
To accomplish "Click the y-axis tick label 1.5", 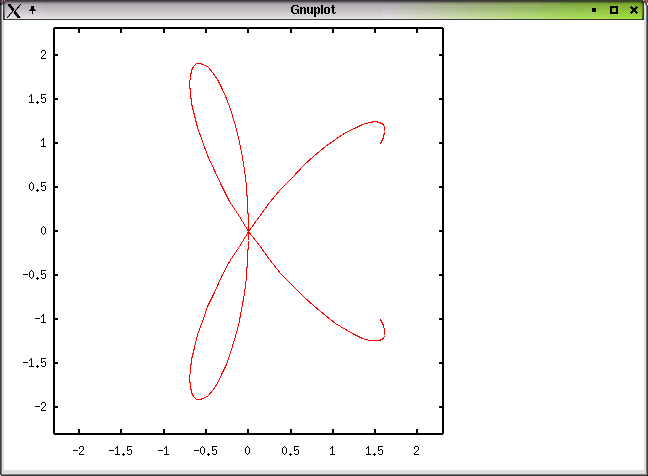I will (x=37, y=99).
